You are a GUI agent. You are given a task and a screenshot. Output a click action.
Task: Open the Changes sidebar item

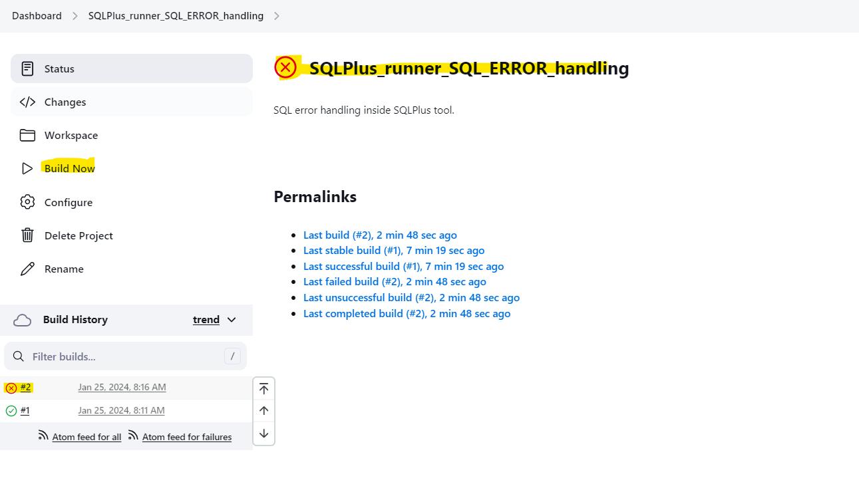(65, 102)
